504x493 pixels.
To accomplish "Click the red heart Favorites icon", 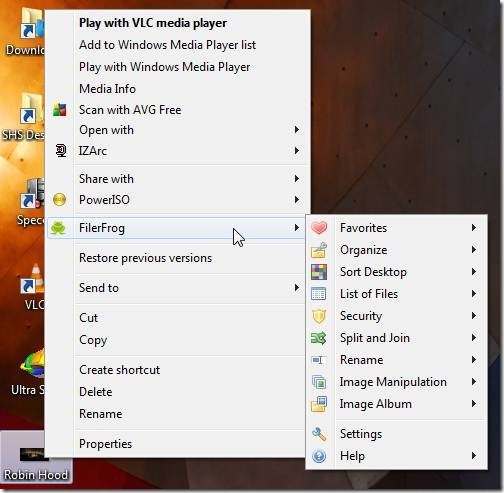I will tap(319, 228).
